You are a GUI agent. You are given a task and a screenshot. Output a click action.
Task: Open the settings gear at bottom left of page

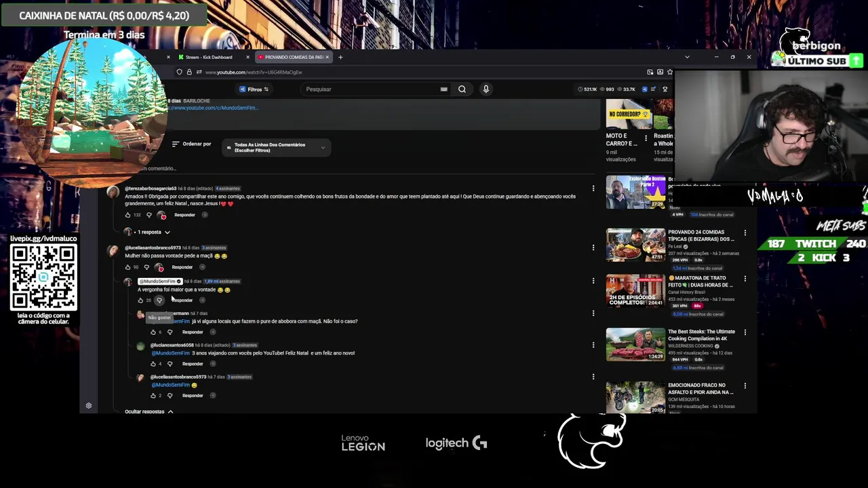pos(88,405)
